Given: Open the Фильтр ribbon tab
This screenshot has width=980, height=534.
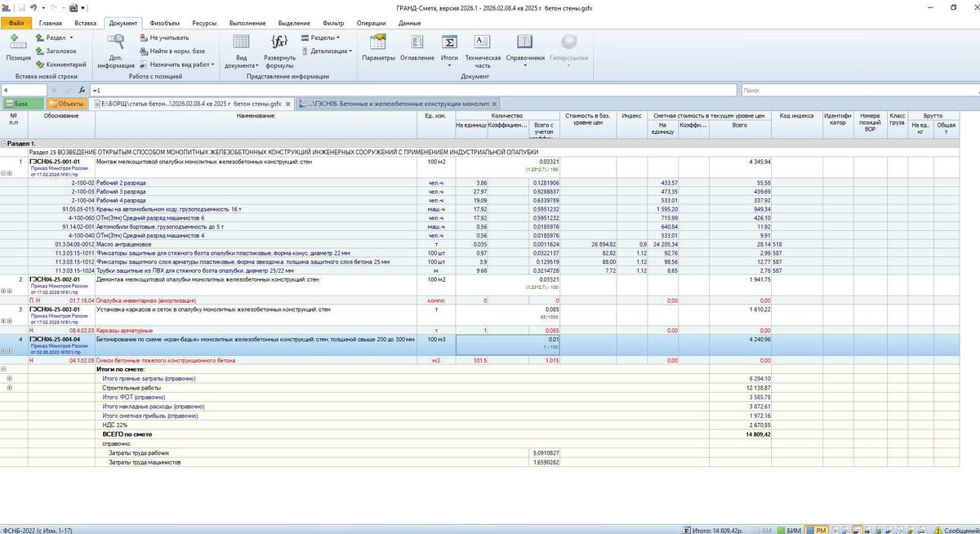Looking at the screenshot, I should pyautogui.click(x=333, y=23).
